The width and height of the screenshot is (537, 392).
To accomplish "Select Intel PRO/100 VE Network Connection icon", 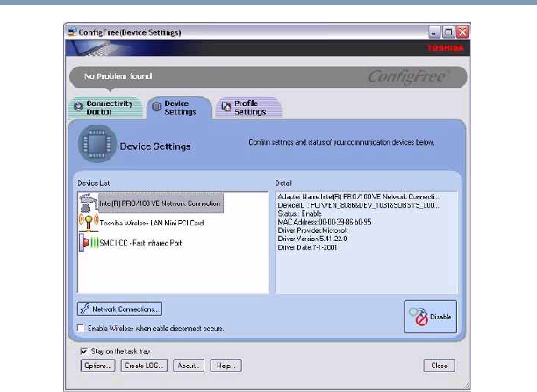I will pos(89,202).
